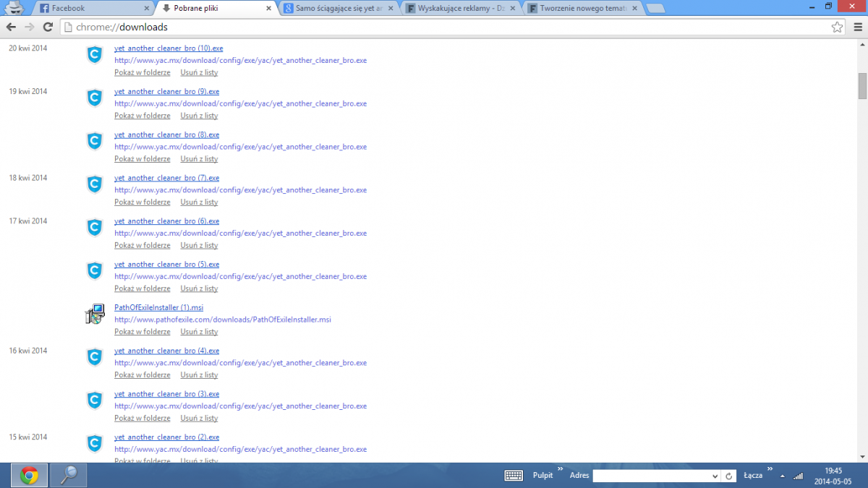Open the Chrome hamburger menu
This screenshot has height=488, width=868.
(857, 27)
